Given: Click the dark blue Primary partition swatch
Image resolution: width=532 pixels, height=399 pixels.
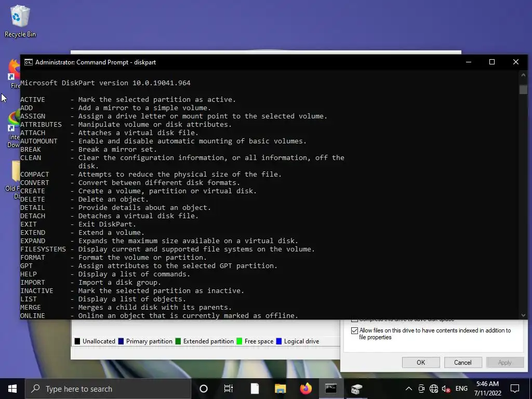Looking at the screenshot, I should click(121, 341).
